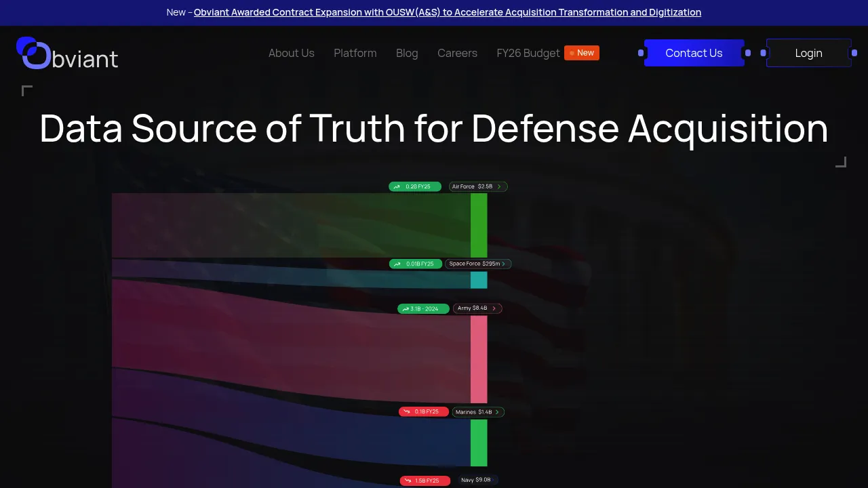Expand the Space Force $295m label
This screenshot has width=868, height=488.
coord(478,264)
